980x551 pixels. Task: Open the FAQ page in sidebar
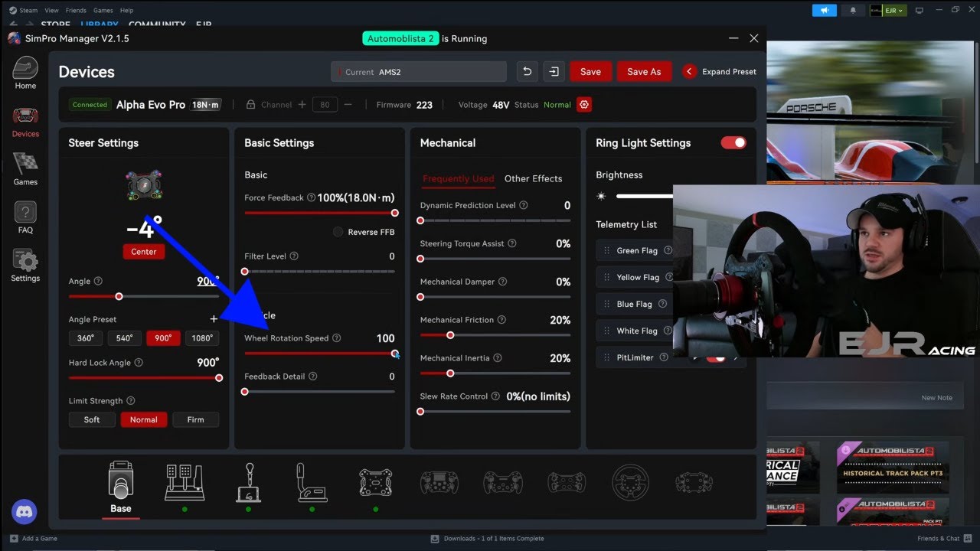tap(25, 217)
